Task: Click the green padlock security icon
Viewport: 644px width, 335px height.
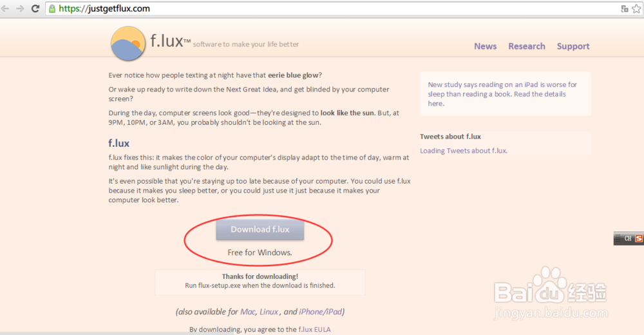Action: 52,8
